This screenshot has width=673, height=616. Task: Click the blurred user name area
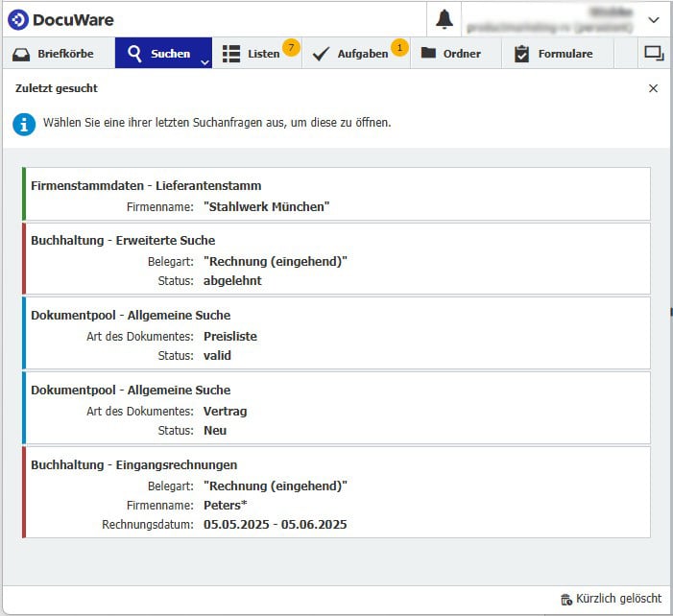(551, 20)
